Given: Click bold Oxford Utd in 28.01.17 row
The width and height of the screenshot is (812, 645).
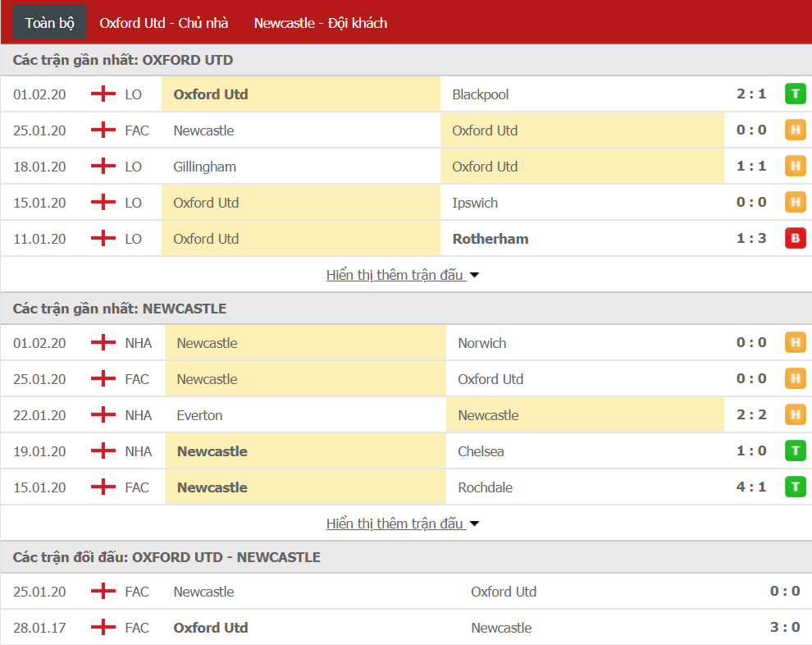Looking at the screenshot, I should point(211,628).
